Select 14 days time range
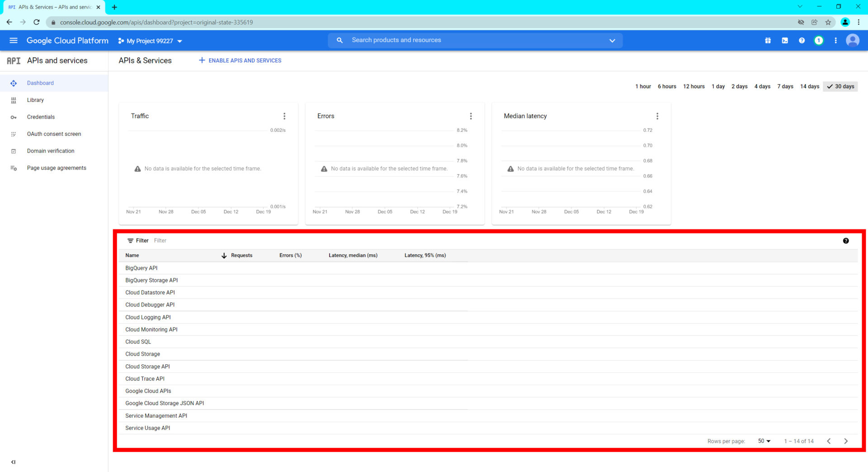This screenshot has width=868, height=472. [x=809, y=86]
